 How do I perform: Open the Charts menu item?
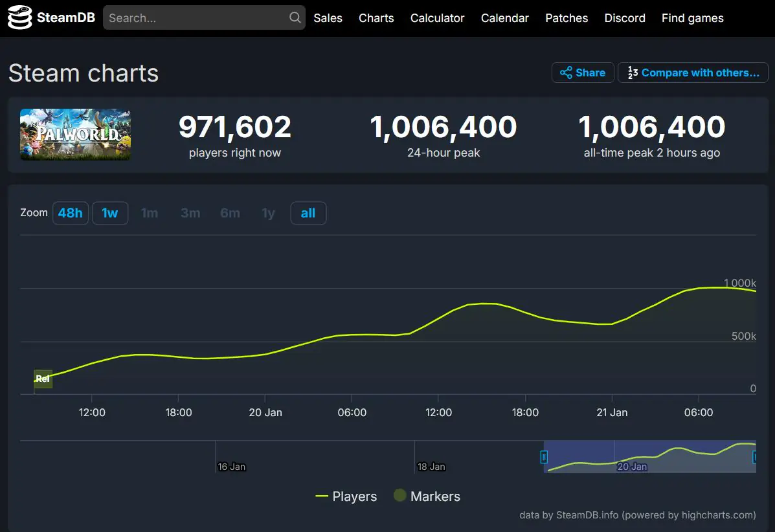pyautogui.click(x=376, y=18)
